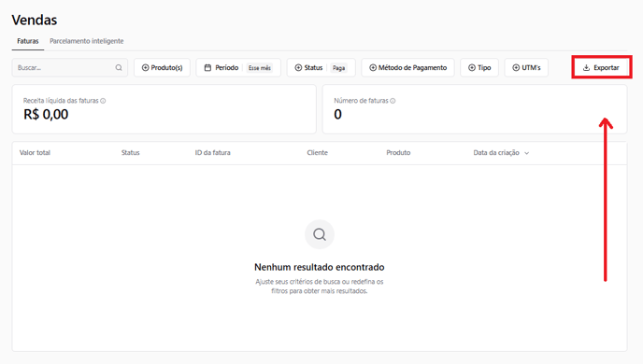Click the plus icon on UTM's filter
This screenshot has width=643, height=364.
point(516,67)
